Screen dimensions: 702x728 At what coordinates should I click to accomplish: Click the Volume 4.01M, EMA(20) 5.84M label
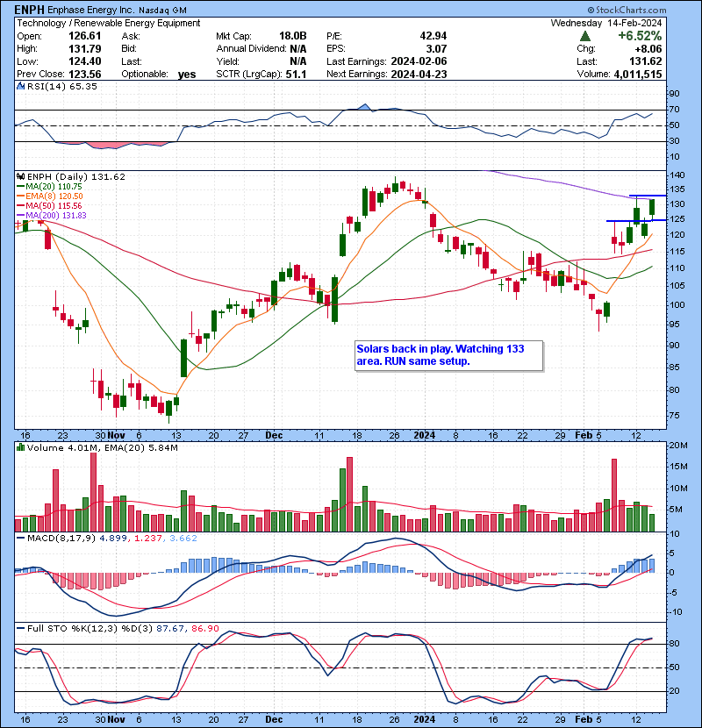[102, 447]
